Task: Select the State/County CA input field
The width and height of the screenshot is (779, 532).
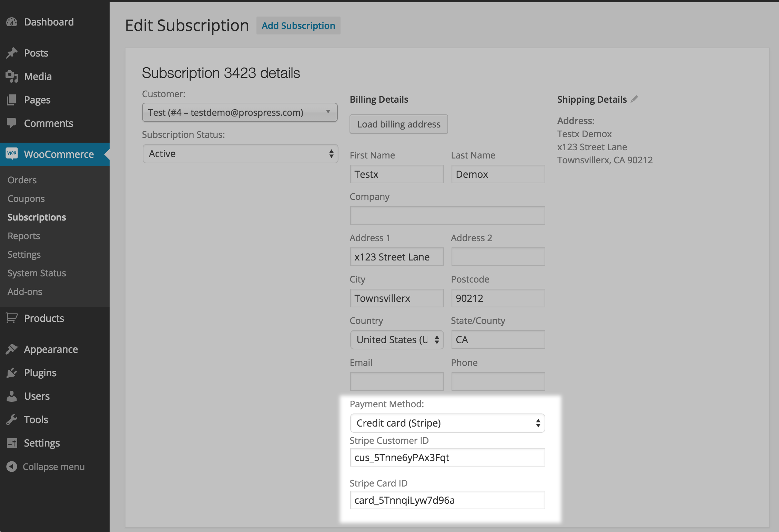Action: point(497,340)
